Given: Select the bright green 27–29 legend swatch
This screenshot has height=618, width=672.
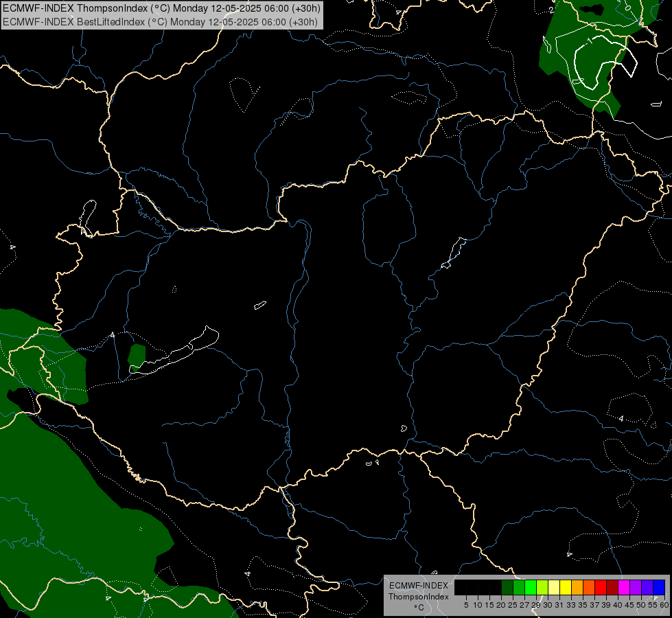Looking at the screenshot, I should [x=531, y=587].
